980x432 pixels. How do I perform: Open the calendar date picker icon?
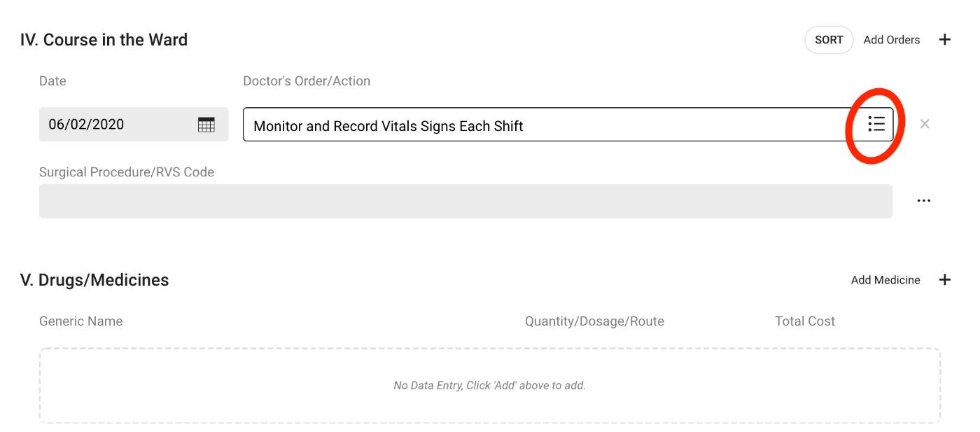click(x=206, y=125)
